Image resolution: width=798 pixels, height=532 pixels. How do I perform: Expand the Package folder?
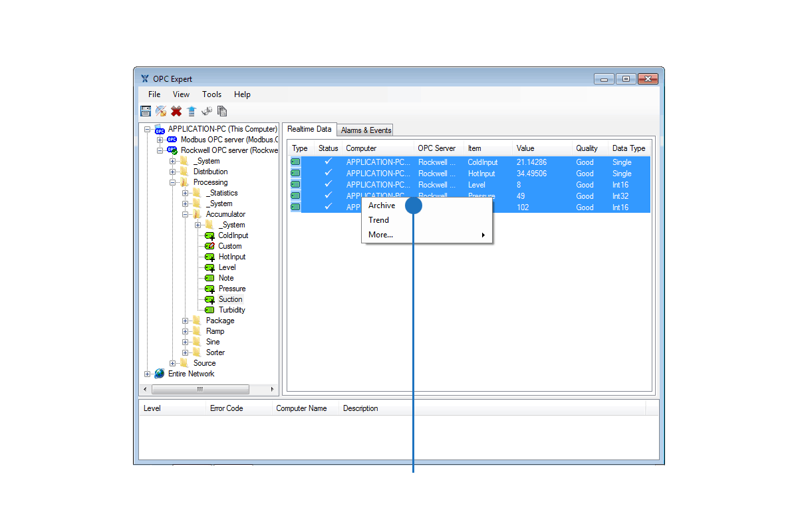point(186,321)
